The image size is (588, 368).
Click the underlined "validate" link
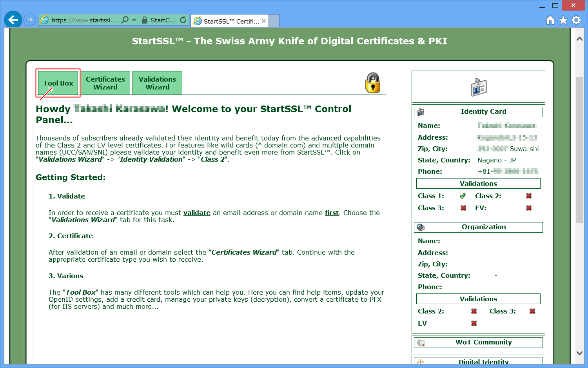[x=197, y=213]
